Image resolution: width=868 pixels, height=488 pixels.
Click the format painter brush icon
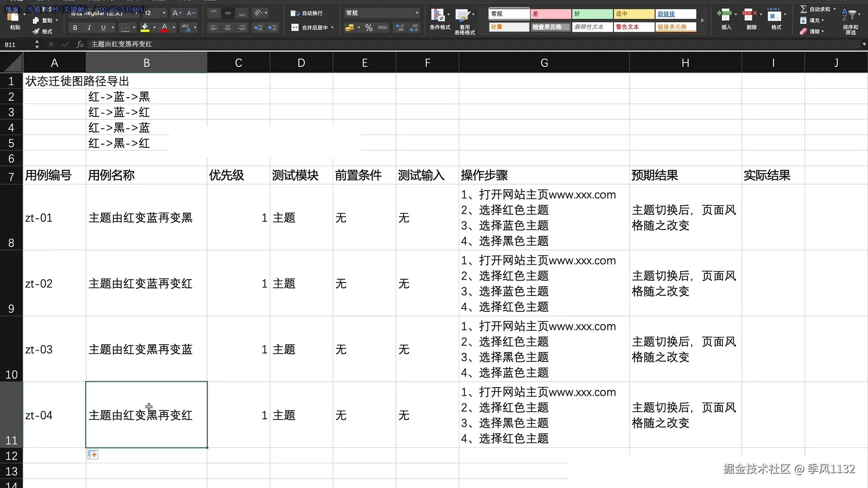click(36, 32)
